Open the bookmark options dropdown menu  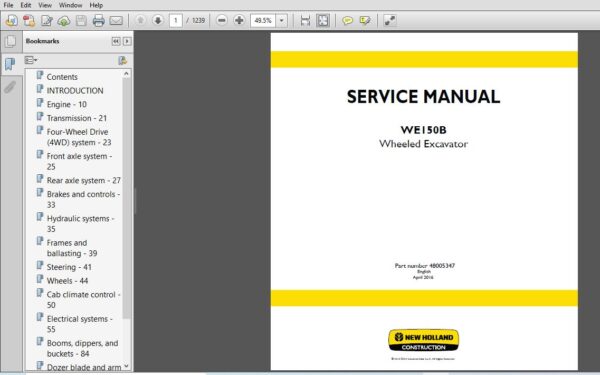pyautogui.click(x=31, y=60)
